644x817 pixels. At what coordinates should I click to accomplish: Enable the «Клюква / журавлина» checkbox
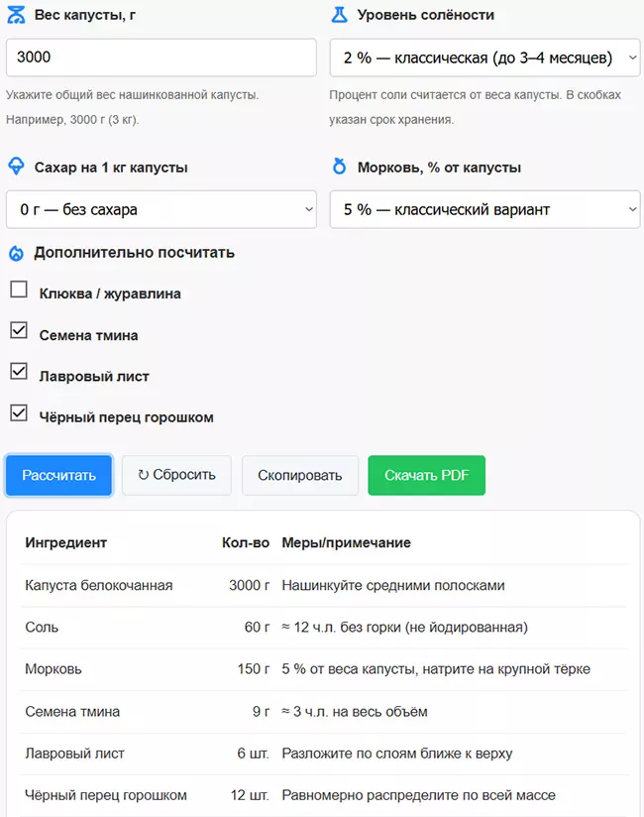[x=17, y=290]
